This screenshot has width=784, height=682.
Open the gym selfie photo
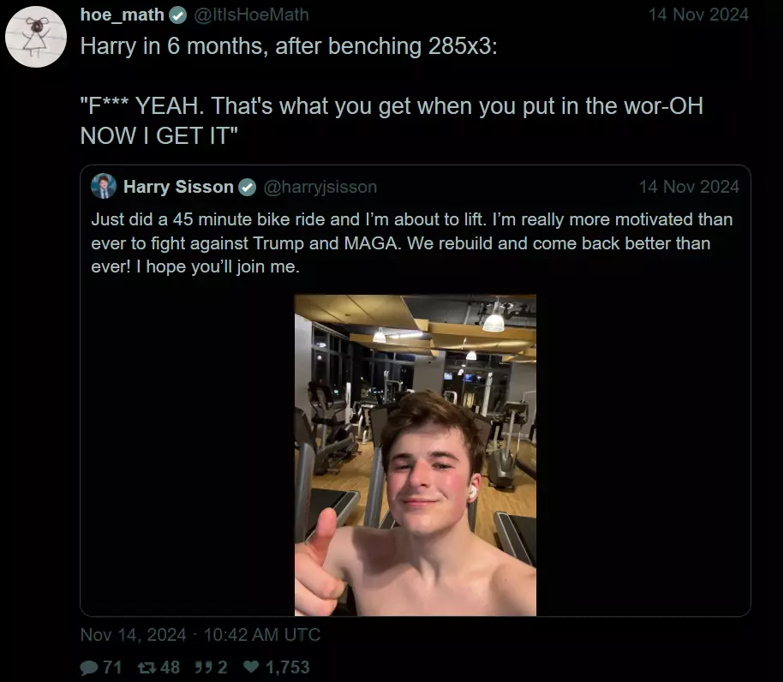[415, 455]
